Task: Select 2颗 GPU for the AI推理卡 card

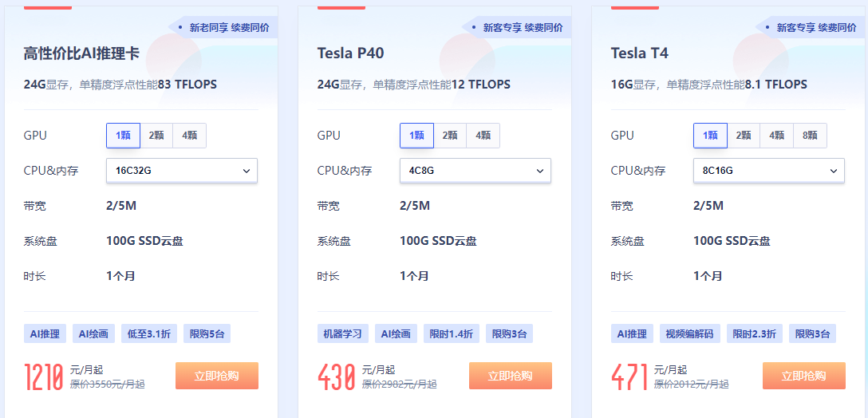Action: pos(156,136)
